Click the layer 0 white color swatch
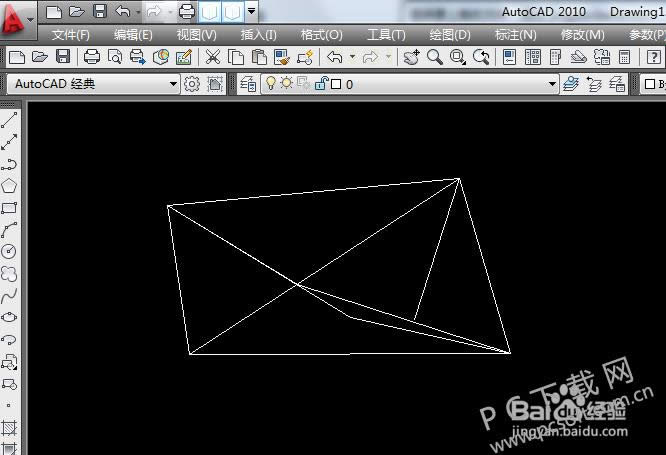666x455 pixels. tap(336, 85)
